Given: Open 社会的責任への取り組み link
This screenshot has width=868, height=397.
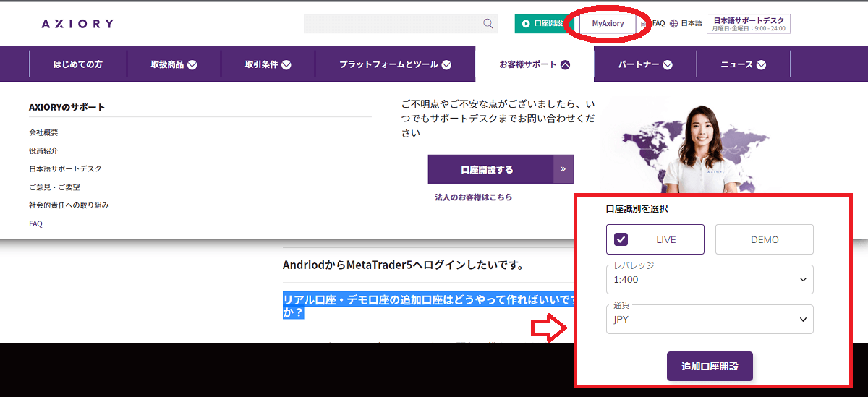Looking at the screenshot, I should (x=69, y=205).
